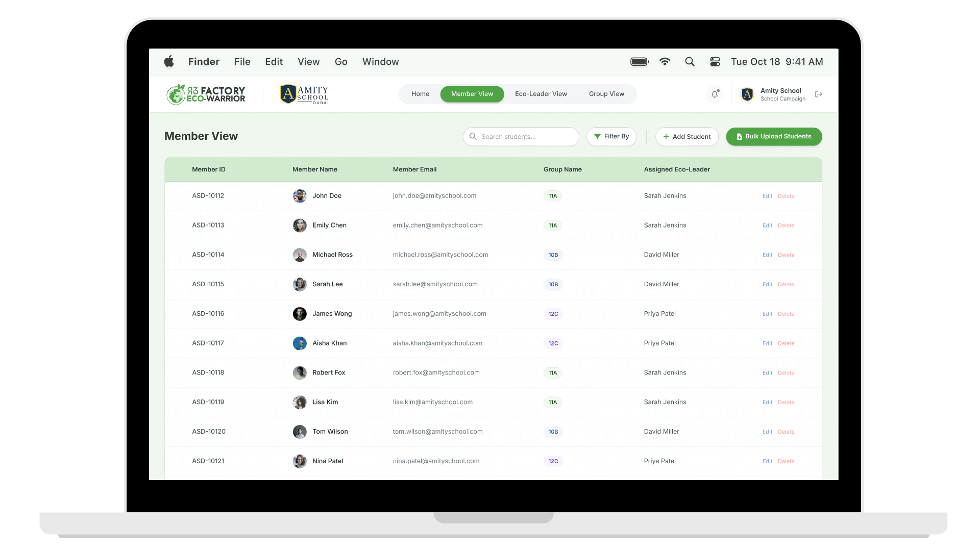The image size is (980, 551).
Task: Click Edit link for John Doe
Action: [767, 196]
